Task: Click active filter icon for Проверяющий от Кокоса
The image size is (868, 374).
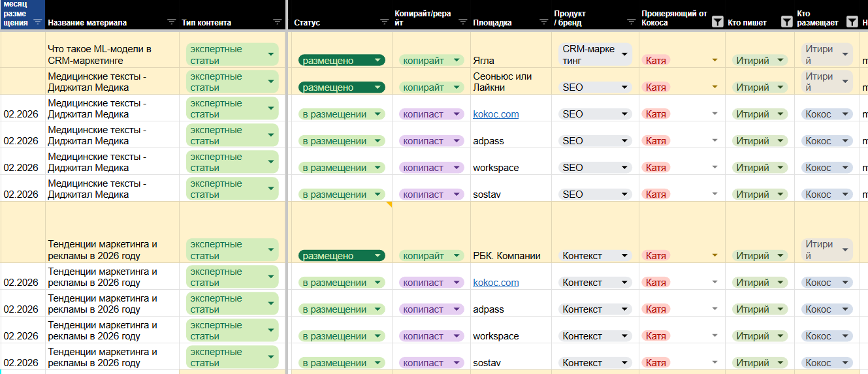Action: tap(717, 22)
